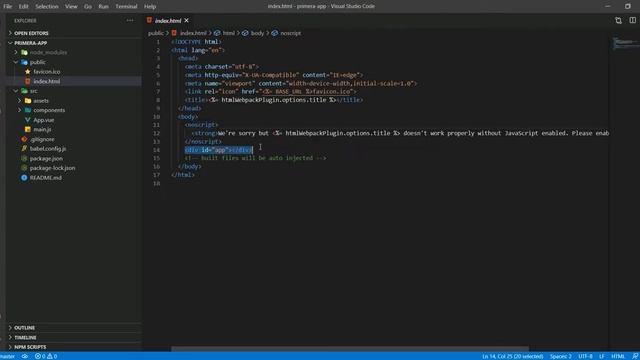Click index.html in breadcrumb
640x360 pixels.
[x=193, y=33]
